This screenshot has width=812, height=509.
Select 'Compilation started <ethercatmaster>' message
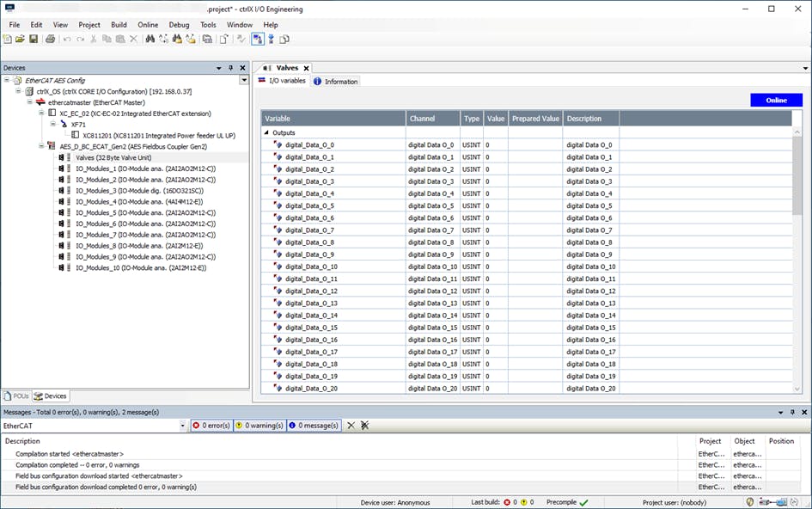[x=70, y=454]
